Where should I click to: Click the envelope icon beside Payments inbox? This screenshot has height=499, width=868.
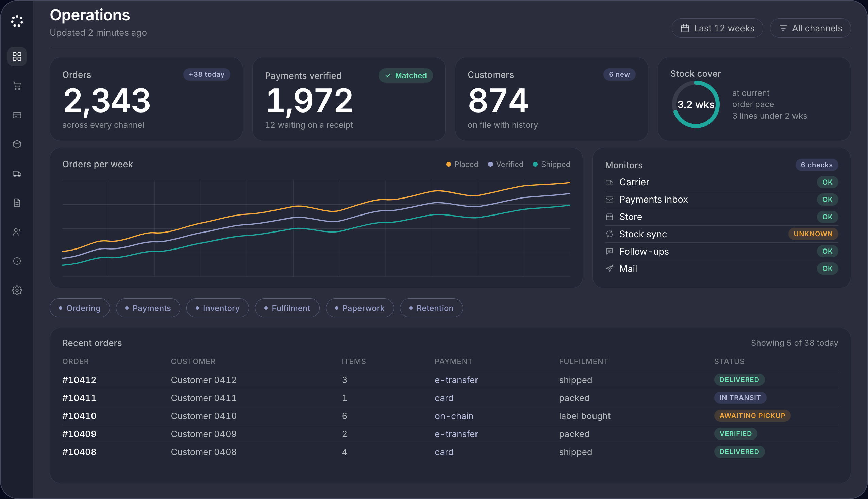(609, 200)
